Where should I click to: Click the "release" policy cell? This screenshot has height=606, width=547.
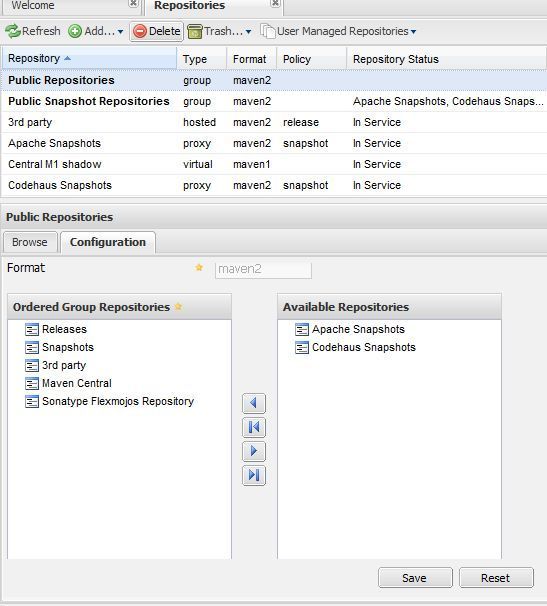[301, 122]
